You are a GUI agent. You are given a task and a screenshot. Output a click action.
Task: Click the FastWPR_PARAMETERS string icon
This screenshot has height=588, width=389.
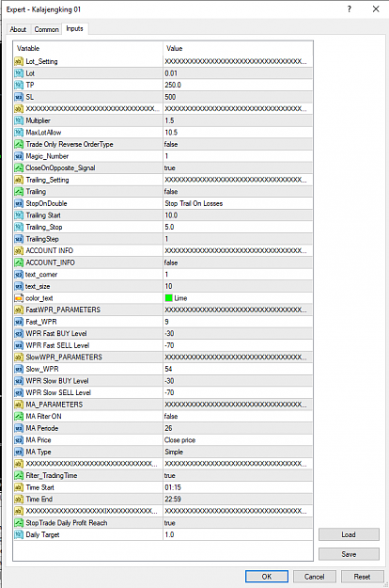19,310
